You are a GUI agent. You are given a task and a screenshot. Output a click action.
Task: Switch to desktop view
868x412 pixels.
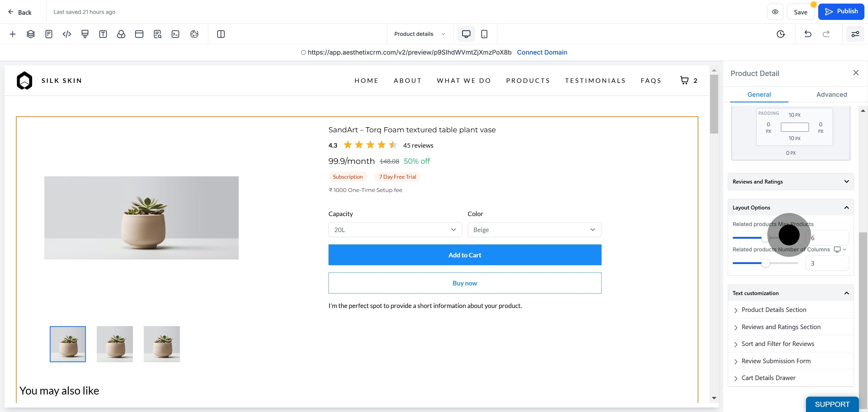tap(466, 34)
